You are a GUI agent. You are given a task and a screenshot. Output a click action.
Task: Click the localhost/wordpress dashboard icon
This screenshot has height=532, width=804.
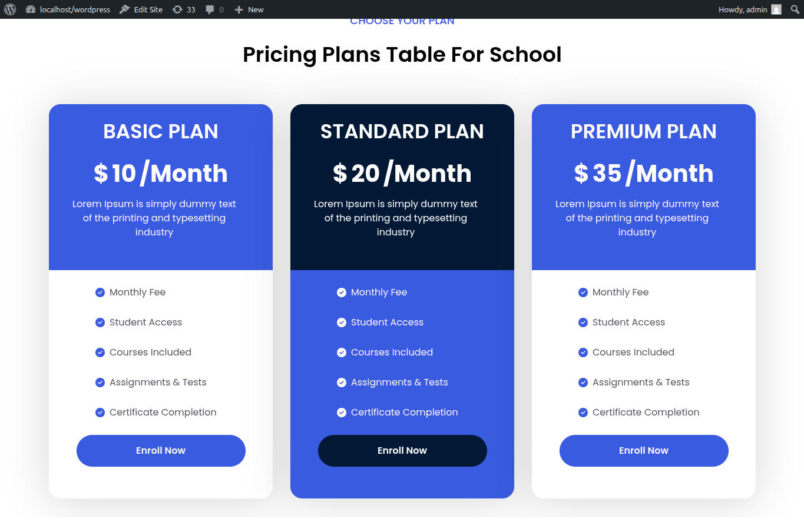(31, 9)
